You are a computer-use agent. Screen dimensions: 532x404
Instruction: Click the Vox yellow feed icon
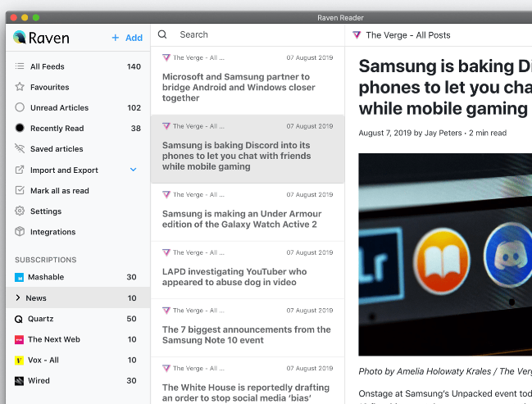pyautogui.click(x=20, y=361)
